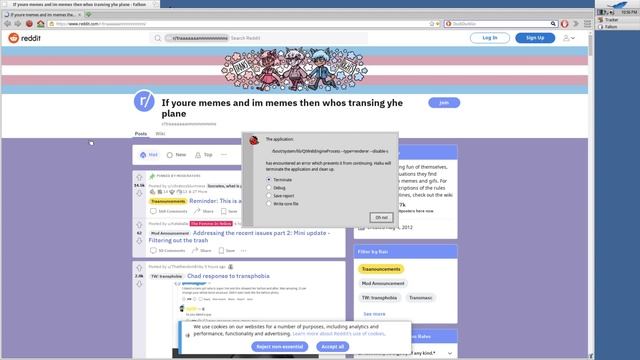Screen dimensions: 640x360
Task: Click the DuckDuckGo search magnifier icon
Action: (553, 24)
